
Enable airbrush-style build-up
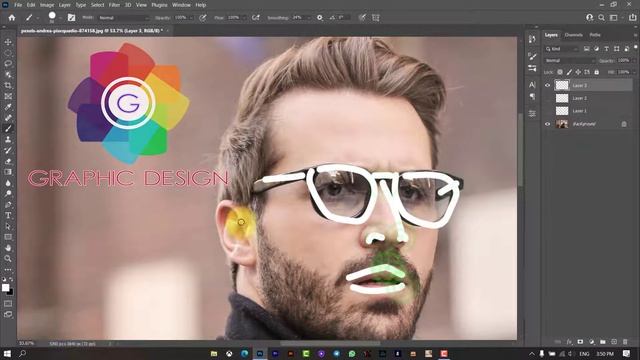(256, 18)
